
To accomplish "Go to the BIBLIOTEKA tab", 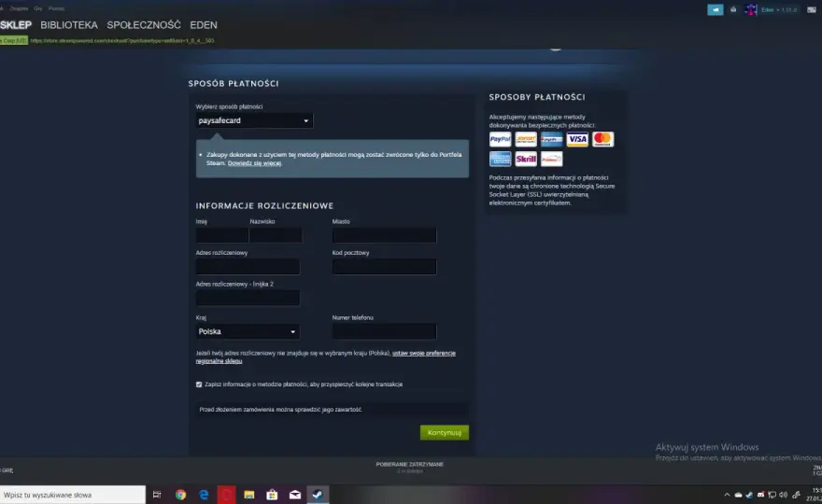I will 69,24.
